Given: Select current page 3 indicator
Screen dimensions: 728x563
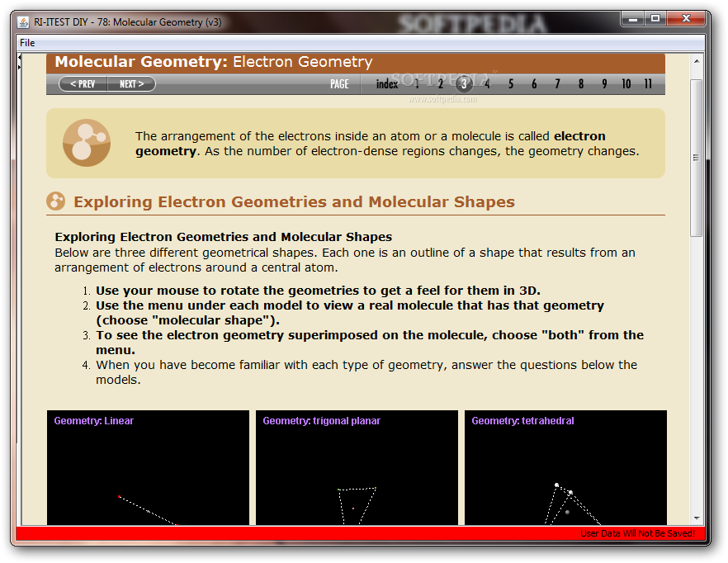Looking at the screenshot, I should (x=464, y=84).
